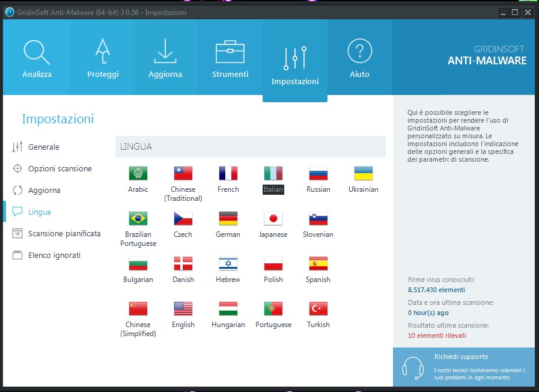
Task: Pick the Ukrainian flag icon
Action: pyautogui.click(x=364, y=173)
